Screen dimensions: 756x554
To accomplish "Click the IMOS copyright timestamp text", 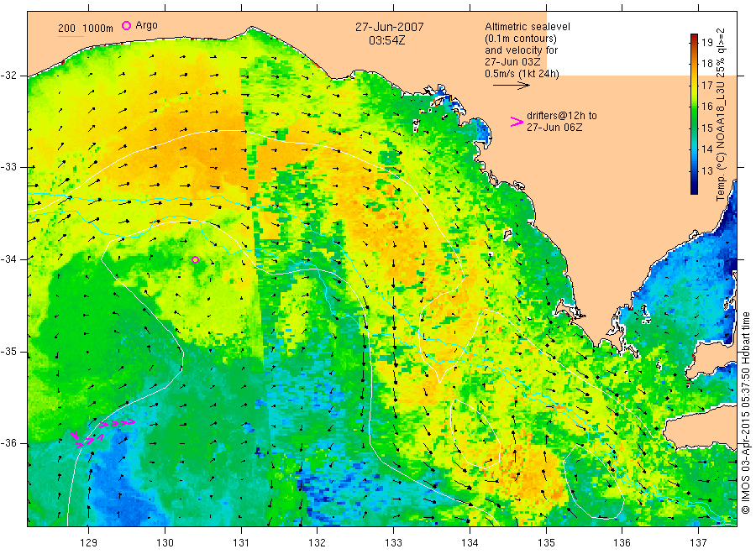I will click(746, 412).
